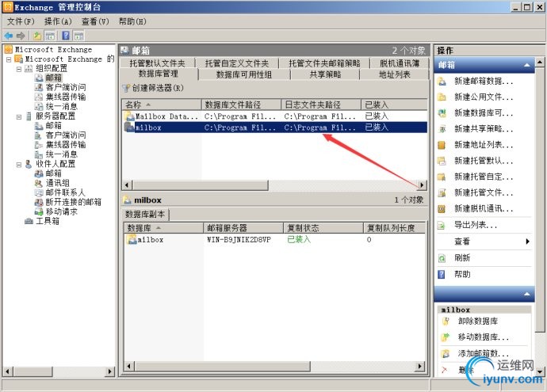The image size is (547, 392).
Task: Collapse the milbox actions section chevron
Action: click(526, 295)
